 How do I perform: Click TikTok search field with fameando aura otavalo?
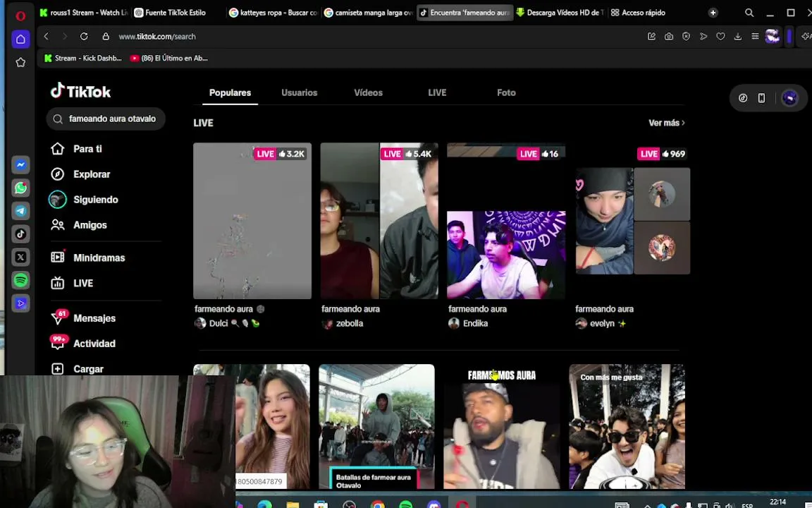click(106, 119)
